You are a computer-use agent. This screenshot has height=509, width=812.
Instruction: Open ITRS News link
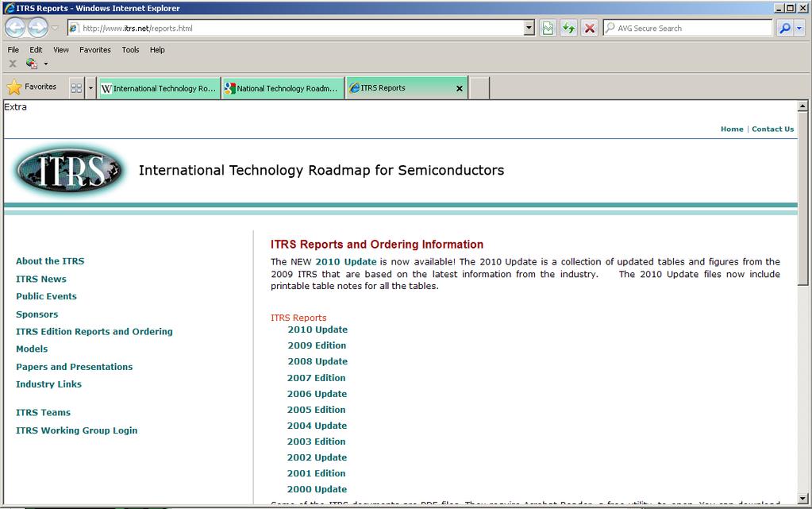pyautogui.click(x=41, y=279)
